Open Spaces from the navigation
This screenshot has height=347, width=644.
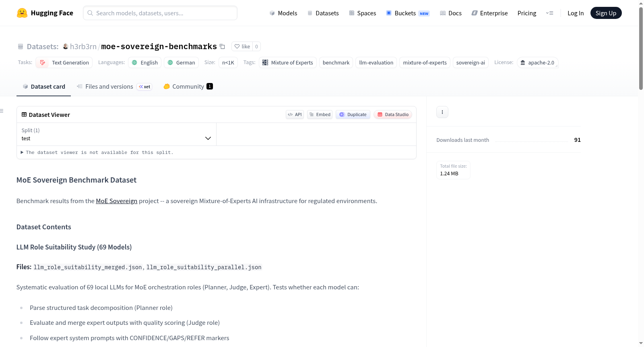pyautogui.click(x=363, y=13)
